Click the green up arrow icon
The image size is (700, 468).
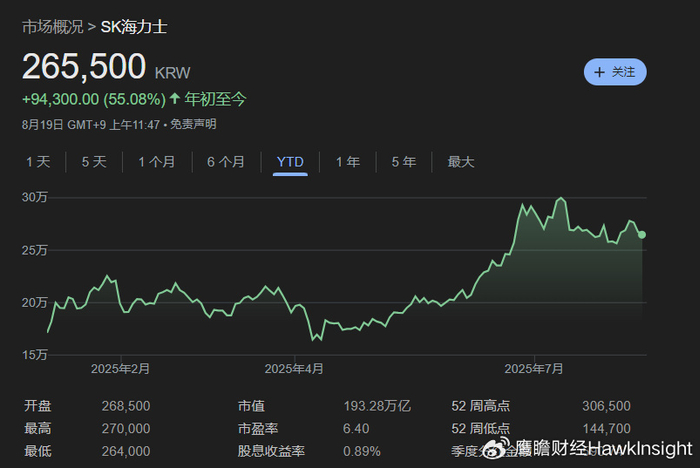click(x=175, y=98)
